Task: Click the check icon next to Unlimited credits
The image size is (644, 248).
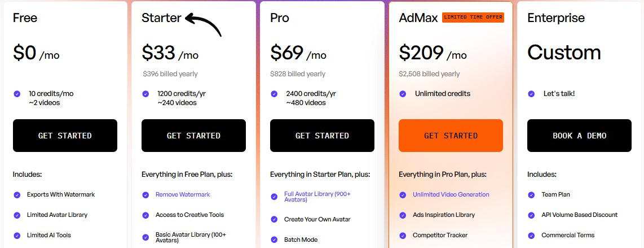Action: pyautogui.click(x=403, y=94)
